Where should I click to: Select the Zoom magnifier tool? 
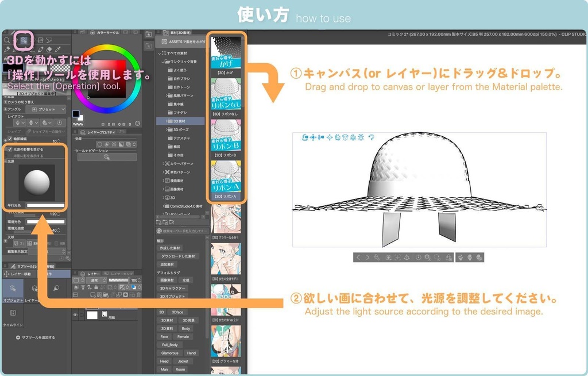[6, 40]
